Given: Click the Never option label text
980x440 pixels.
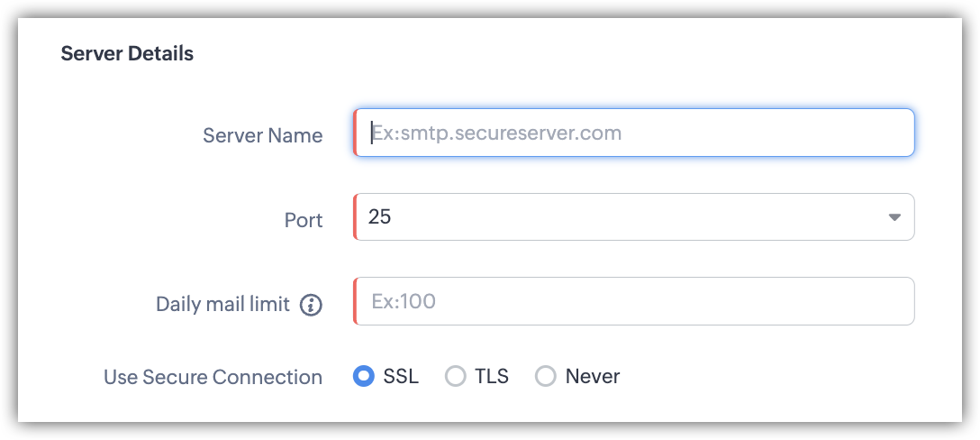Looking at the screenshot, I should click(593, 376).
